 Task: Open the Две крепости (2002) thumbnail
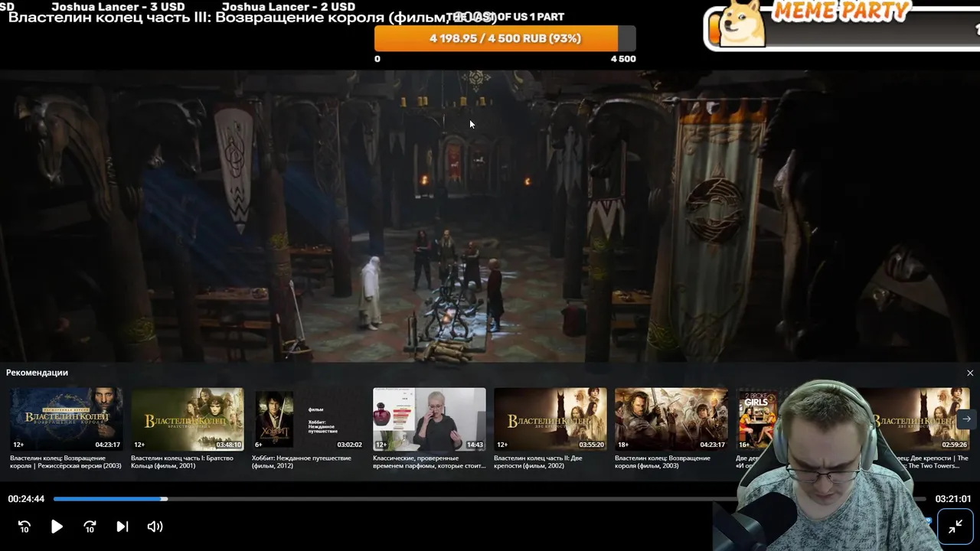click(x=550, y=419)
